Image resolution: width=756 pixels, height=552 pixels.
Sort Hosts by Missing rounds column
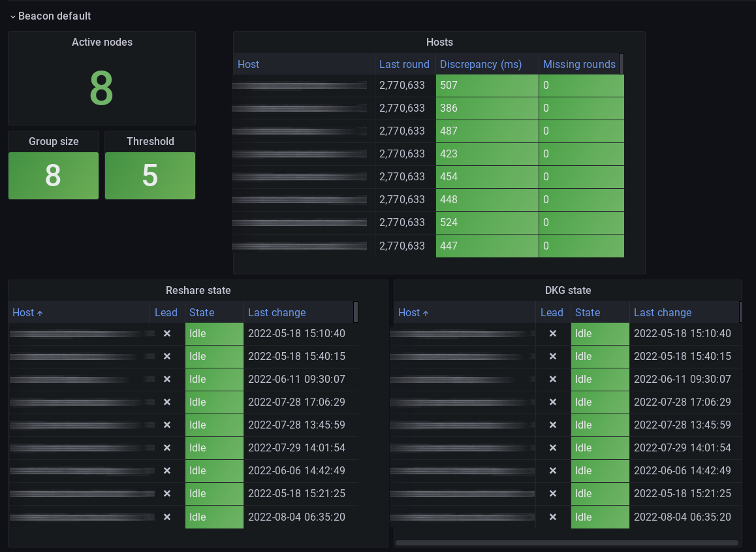coord(579,64)
